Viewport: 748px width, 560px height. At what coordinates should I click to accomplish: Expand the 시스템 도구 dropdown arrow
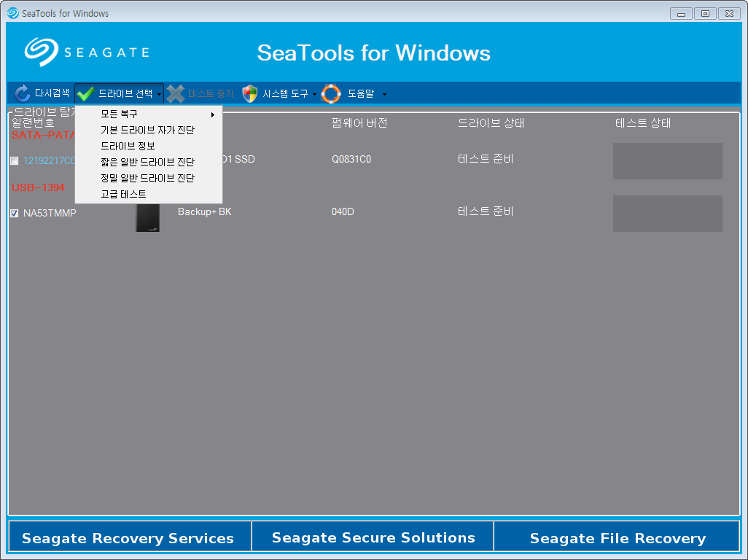pyautogui.click(x=314, y=95)
